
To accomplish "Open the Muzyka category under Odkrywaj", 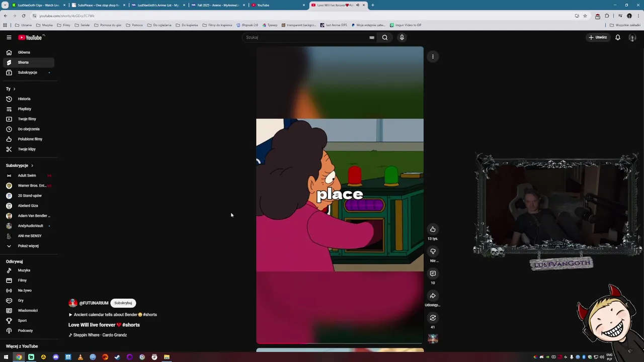I will click(28, 270).
